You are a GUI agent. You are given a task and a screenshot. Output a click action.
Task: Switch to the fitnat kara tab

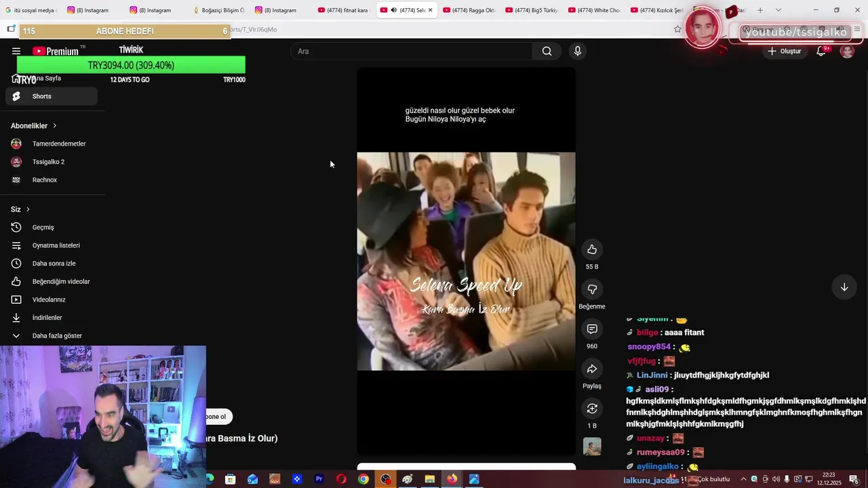pyautogui.click(x=343, y=10)
